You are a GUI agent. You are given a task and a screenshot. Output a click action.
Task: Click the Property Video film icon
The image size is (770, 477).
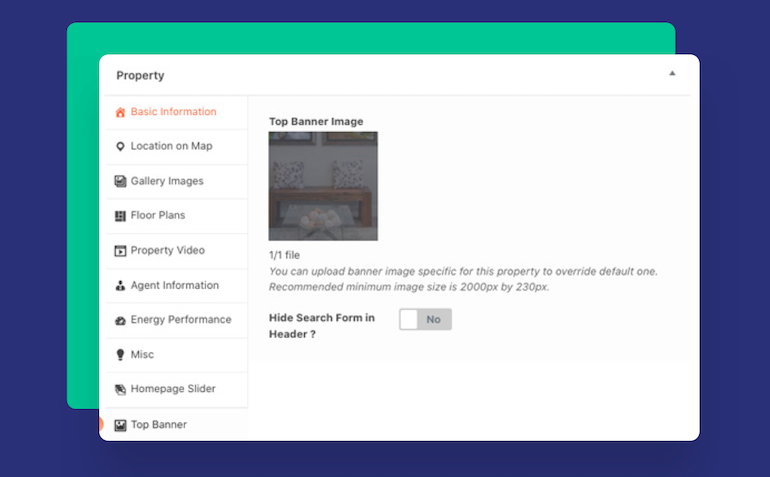point(120,251)
